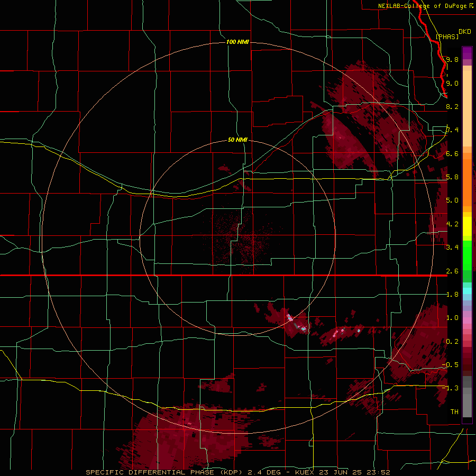Click the 9.8 value on the color scale

click(x=452, y=59)
